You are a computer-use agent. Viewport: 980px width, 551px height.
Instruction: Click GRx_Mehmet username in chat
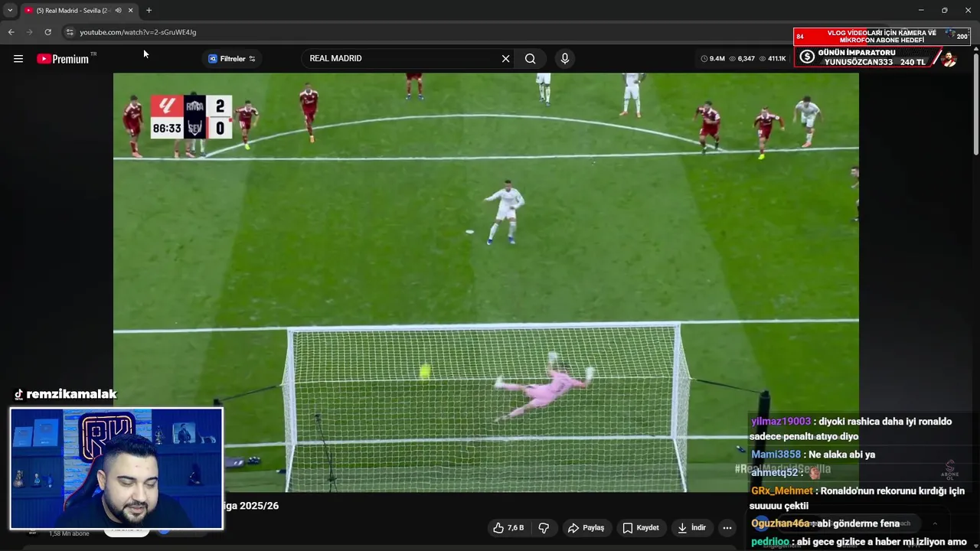pos(782,491)
